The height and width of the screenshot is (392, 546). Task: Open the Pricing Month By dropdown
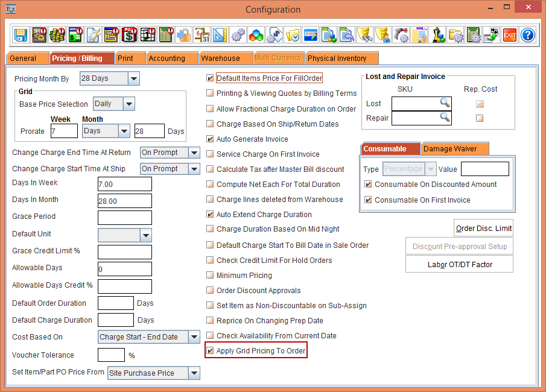pyautogui.click(x=134, y=78)
